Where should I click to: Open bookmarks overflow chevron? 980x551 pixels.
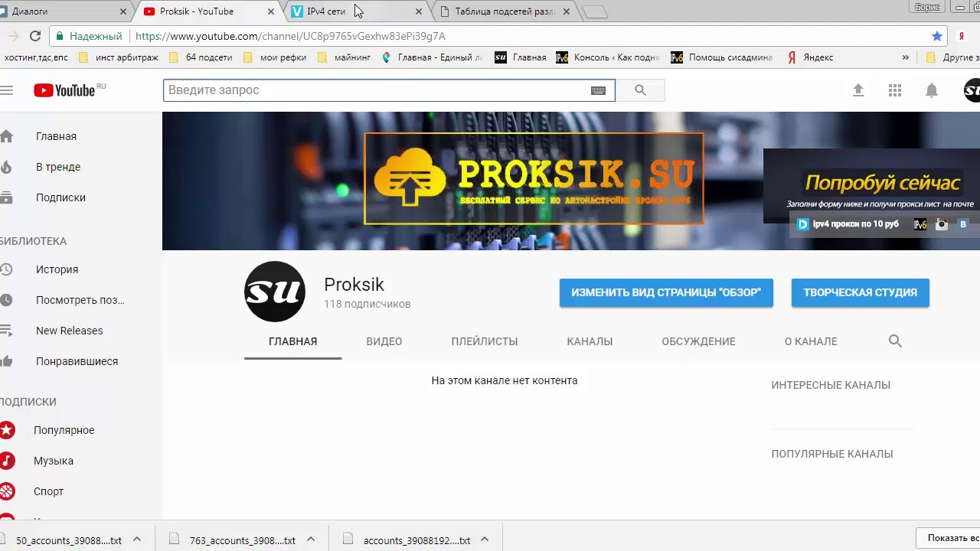tap(906, 57)
